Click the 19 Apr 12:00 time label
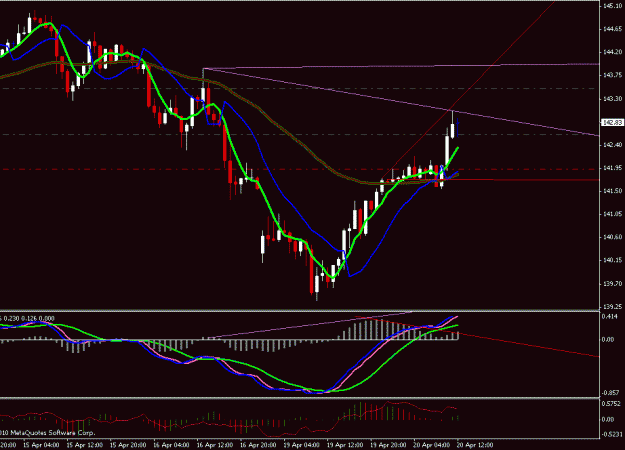This screenshot has height=450, width=625. (x=345, y=445)
